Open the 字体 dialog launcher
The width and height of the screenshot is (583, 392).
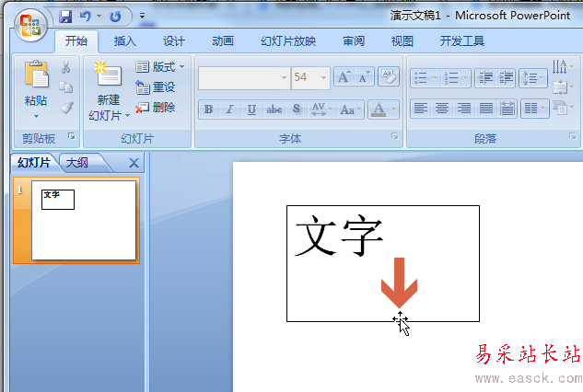coord(394,137)
